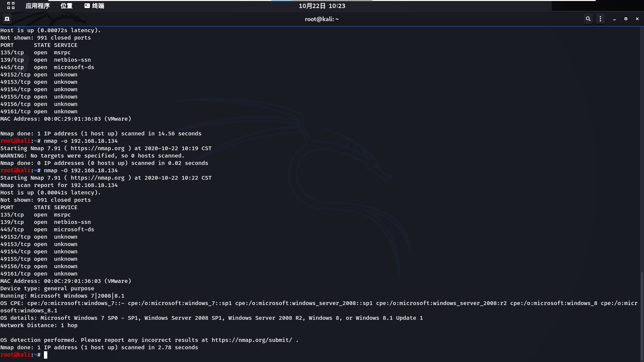Click the bottom prompt cursor block
Screen dimensions: 644x362
coord(46,355)
